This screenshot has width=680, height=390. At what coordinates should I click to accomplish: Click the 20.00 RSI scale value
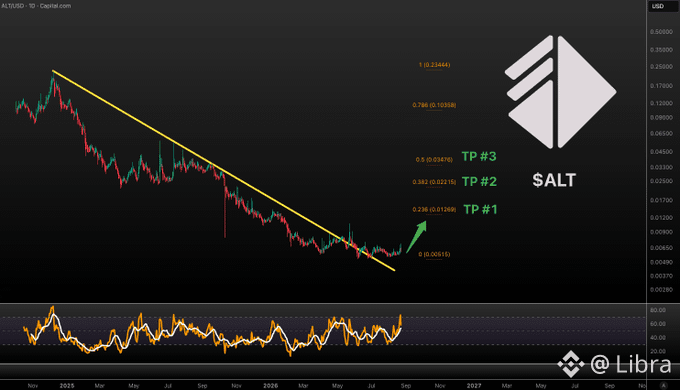click(658, 351)
